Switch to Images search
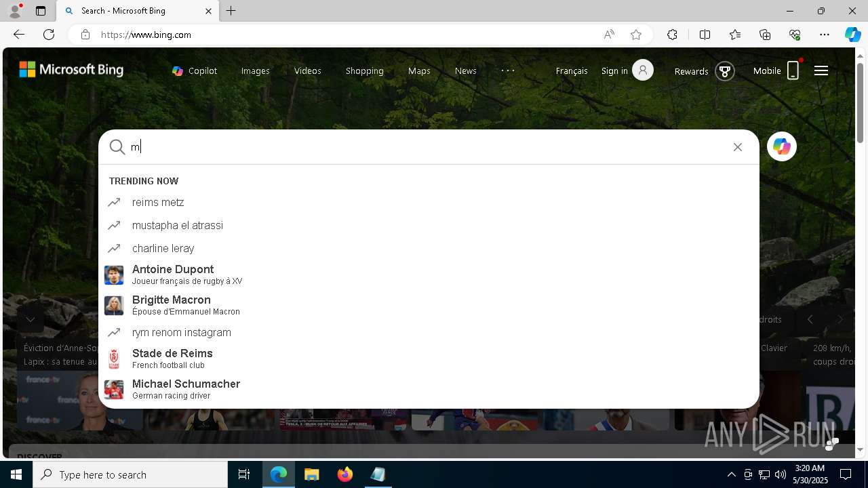868x488 pixels. [256, 70]
